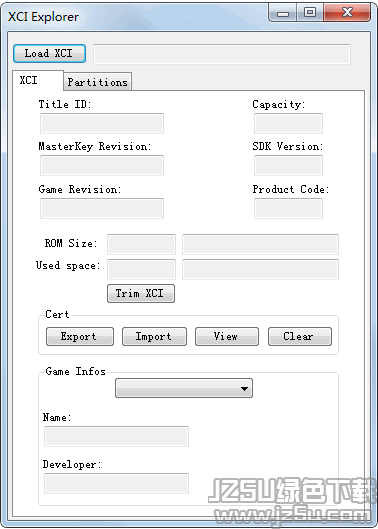The width and height of the screenshot is (378, 529).
Task: View the cert contents
Action: (227, 336)
